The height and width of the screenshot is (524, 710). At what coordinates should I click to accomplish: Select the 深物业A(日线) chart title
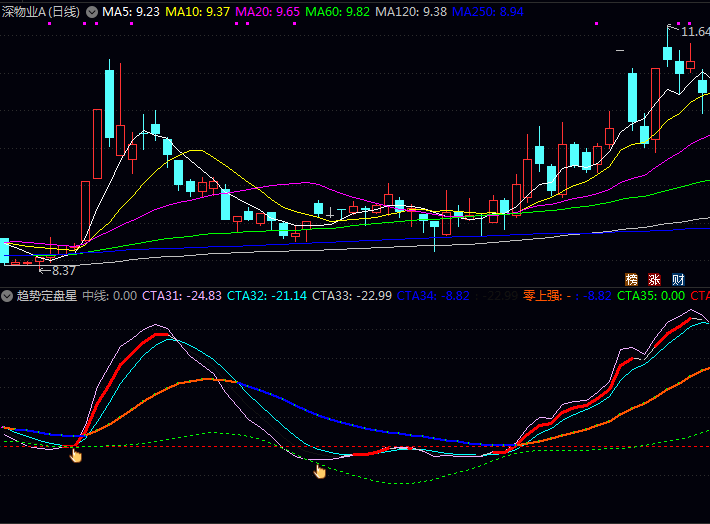41,12
